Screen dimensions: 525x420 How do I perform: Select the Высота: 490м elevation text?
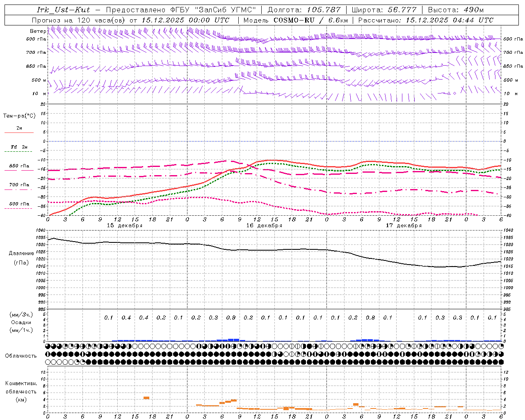[x=456, y=10]
